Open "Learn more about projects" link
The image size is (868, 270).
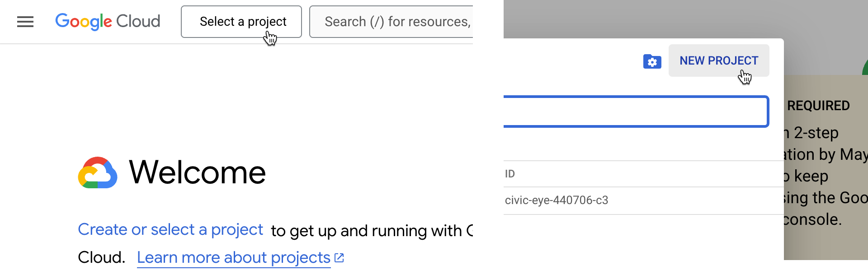coord(233,258)
